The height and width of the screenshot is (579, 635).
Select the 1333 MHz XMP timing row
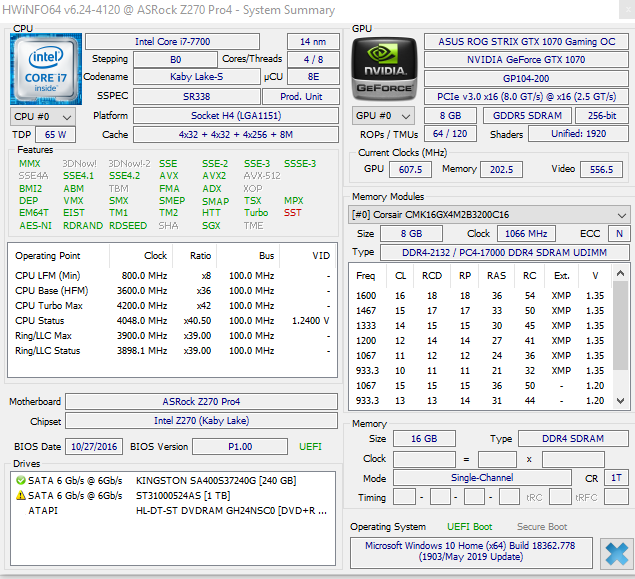(481, 326)
